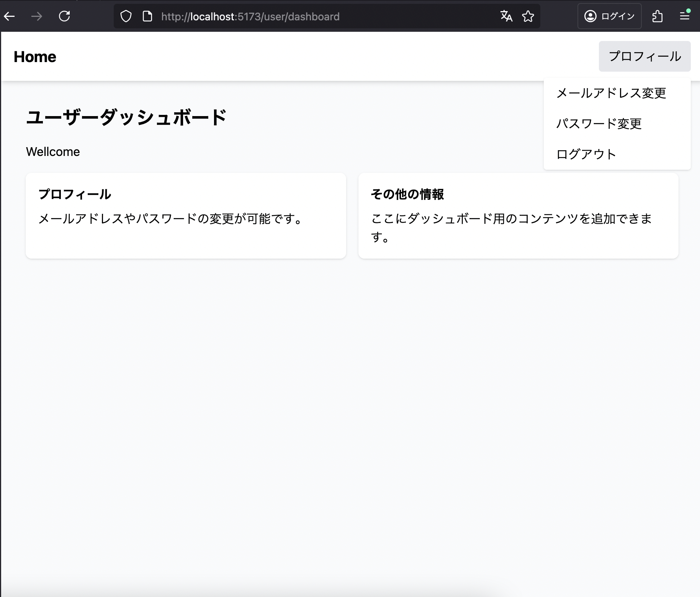Click the page info document icon

[x=147, y=16]
